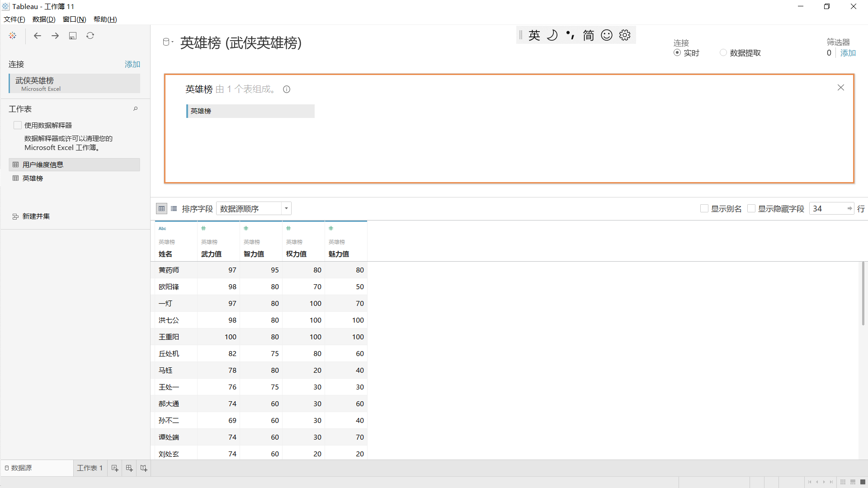Screen dimensions: 868x488
Task: Toggle the 显示隐藏字段 checkbox
Action: click(751, 209)
